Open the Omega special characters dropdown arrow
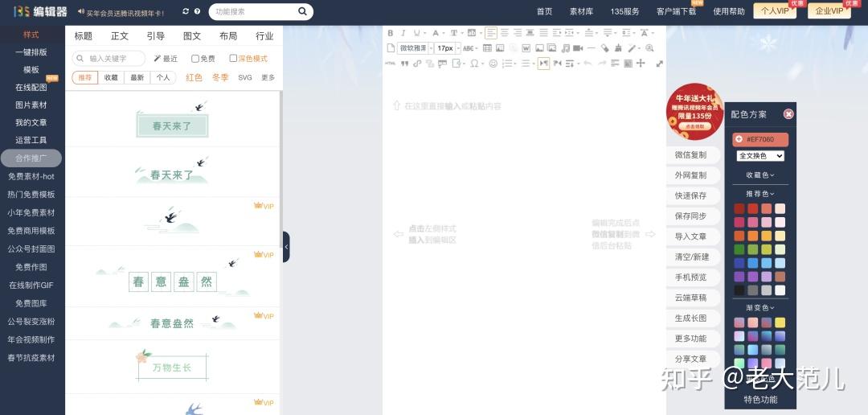This screenshot has width=868, height=415. point(483,64)
